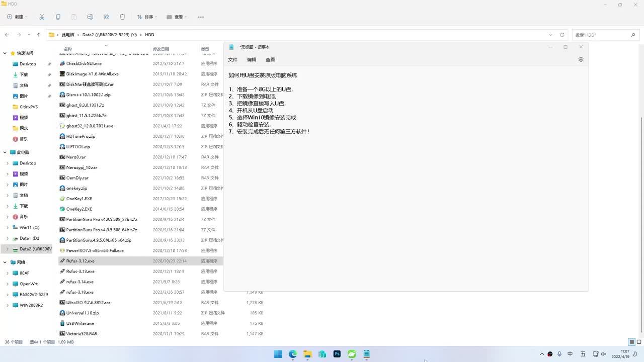
Task: Click the search HDD input box
Action: click(x=601, y=35)
